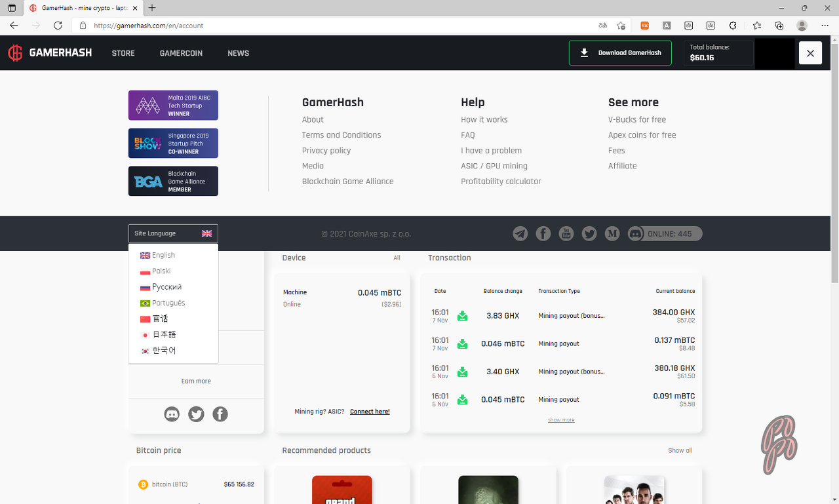Open a new browser tab
Screen dimensions: 839x504
152,8
